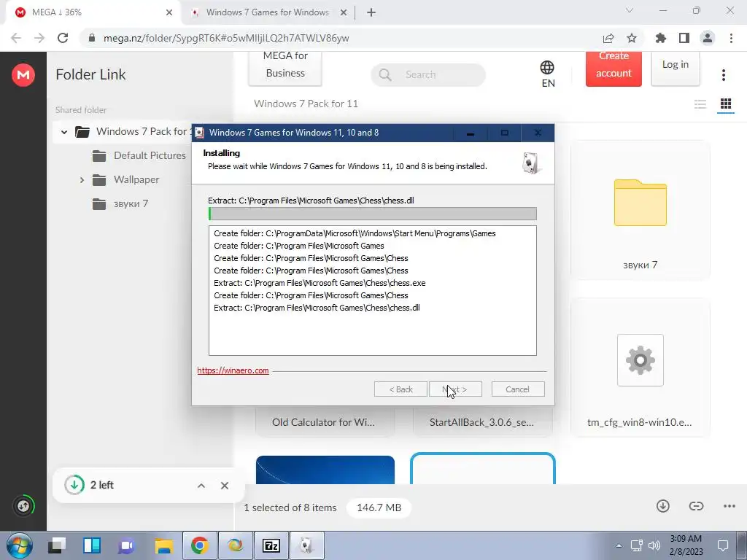
Task: Click the installer progress bar
Action: pyautogui.click(x=373, y=214)
